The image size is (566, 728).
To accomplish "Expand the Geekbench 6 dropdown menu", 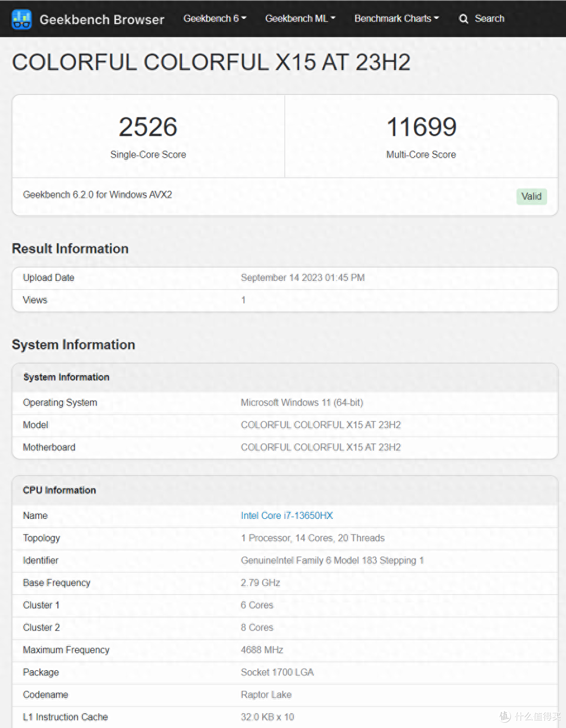I will coord(214,18).
